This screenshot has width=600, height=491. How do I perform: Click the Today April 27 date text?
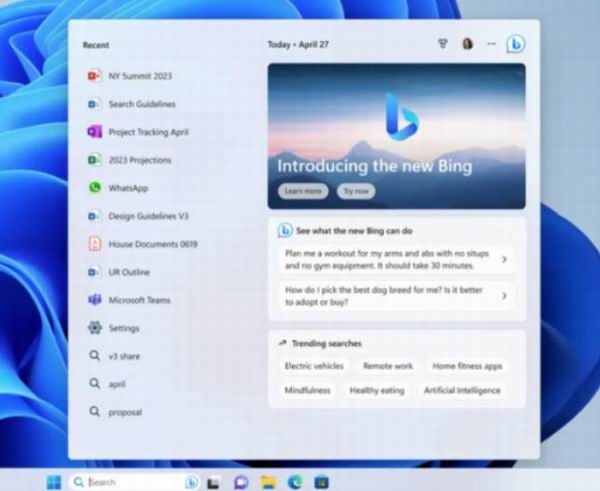click(298, 44)
